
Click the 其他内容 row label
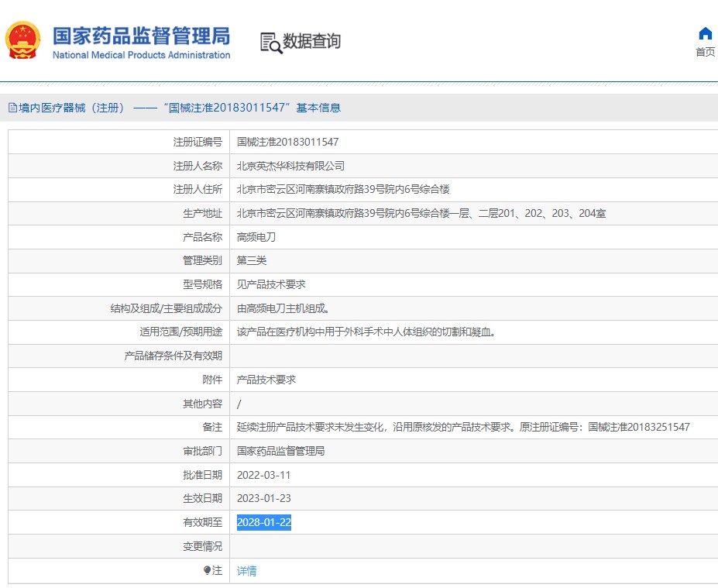click(202, 404)
